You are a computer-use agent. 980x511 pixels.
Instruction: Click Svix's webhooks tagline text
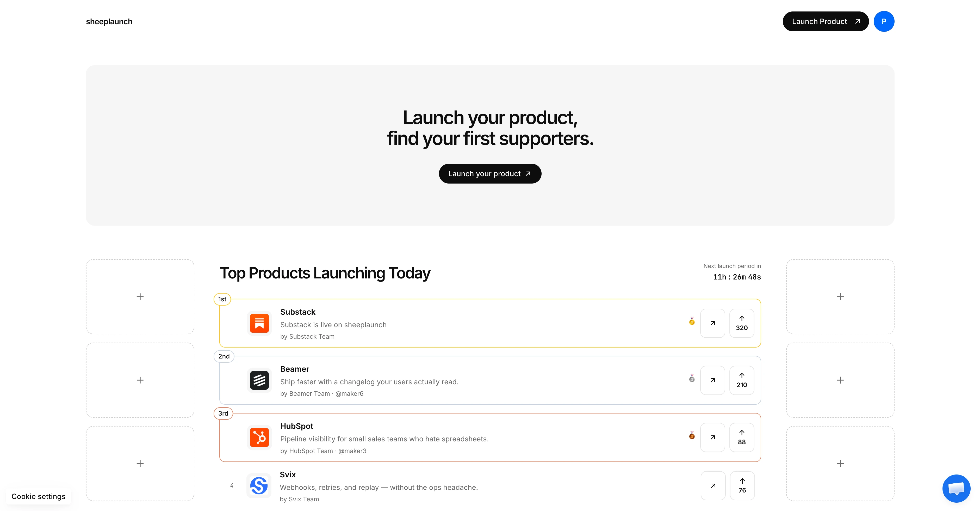click(379, 487)
